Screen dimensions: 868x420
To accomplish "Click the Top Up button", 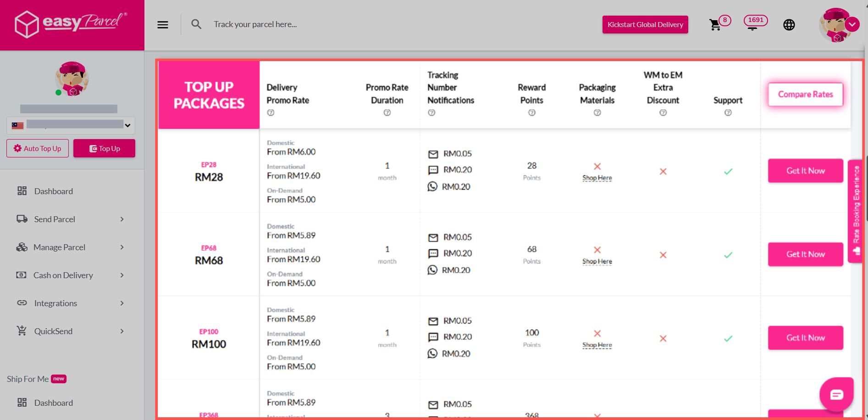I will pos(104,148).
